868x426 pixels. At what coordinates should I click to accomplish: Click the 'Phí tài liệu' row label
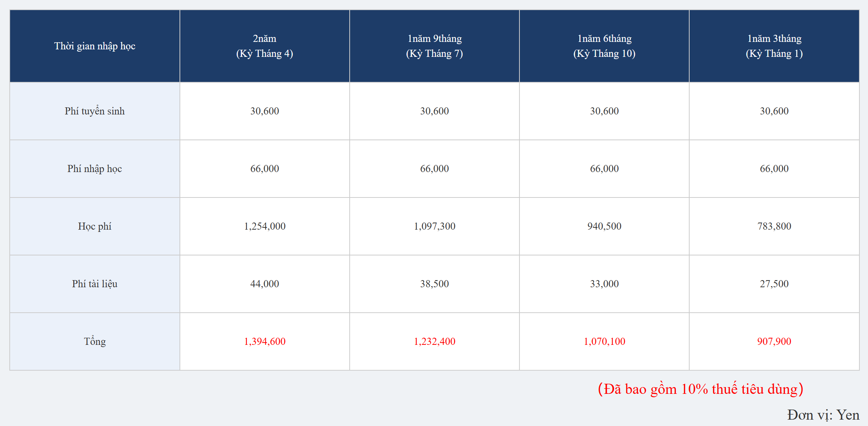[95, 284]
